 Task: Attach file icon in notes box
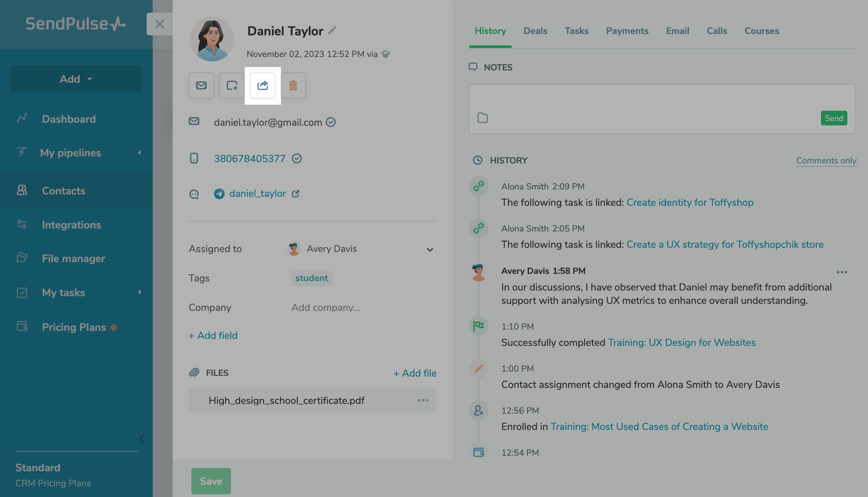(483, 118)
